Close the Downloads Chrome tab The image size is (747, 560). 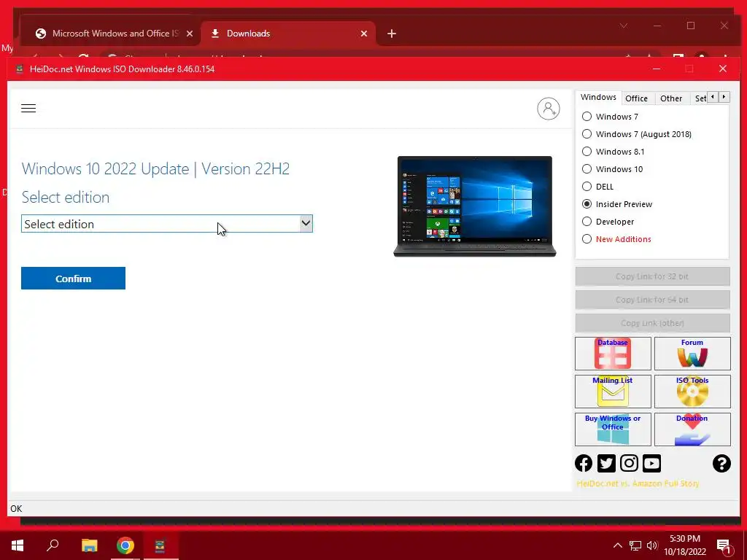[x=363, y=34]
